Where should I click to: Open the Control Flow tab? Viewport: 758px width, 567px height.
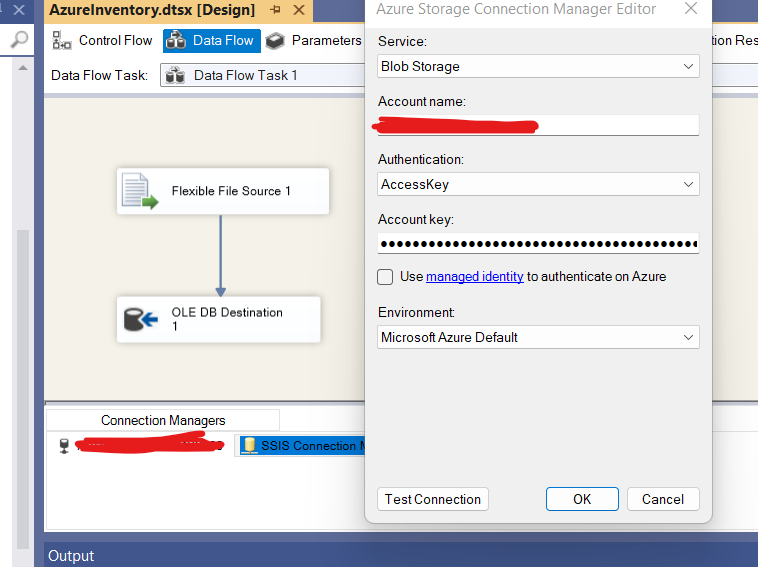tap(102, 41)
